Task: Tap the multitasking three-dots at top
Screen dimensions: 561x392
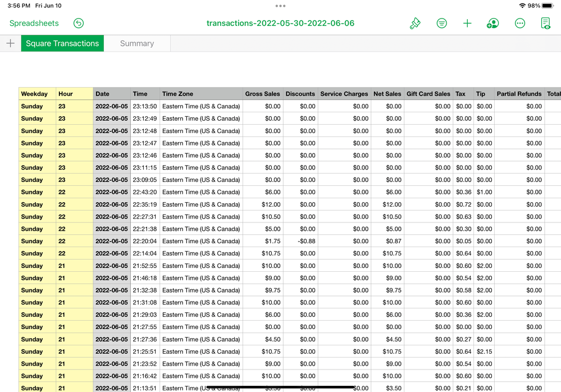Action: [280, 6]
